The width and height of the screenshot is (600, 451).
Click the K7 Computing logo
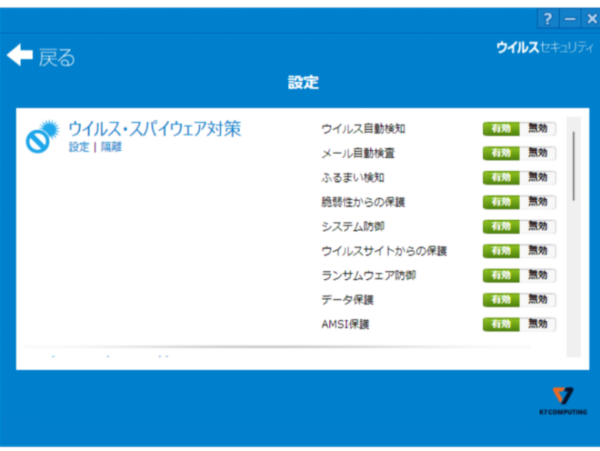(x=565, y=399)
